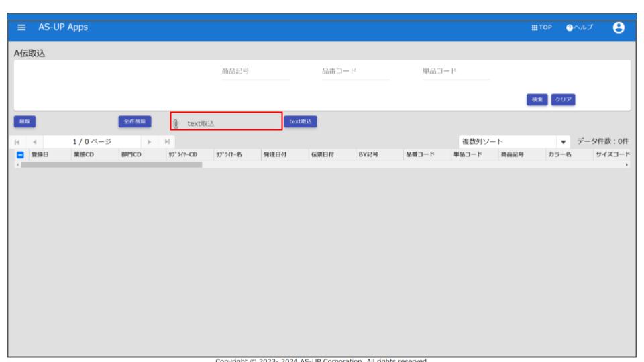
Task: Click the blue text取込 import button
Action: pos(300,121)
